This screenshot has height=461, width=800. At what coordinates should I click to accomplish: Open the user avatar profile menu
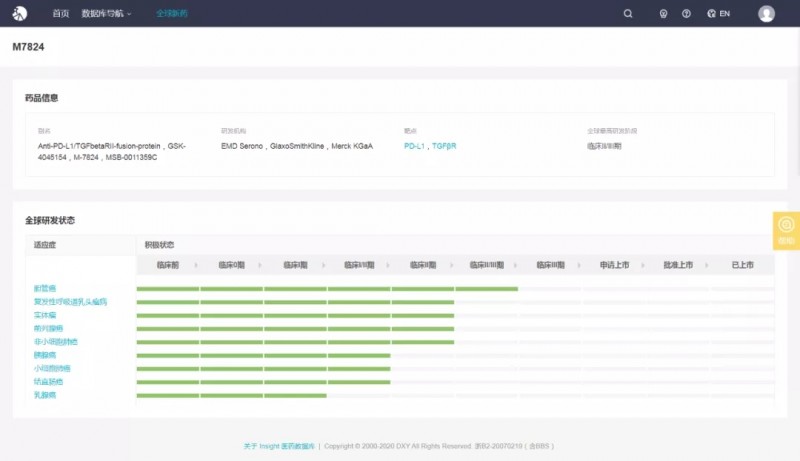coord(766,14)
